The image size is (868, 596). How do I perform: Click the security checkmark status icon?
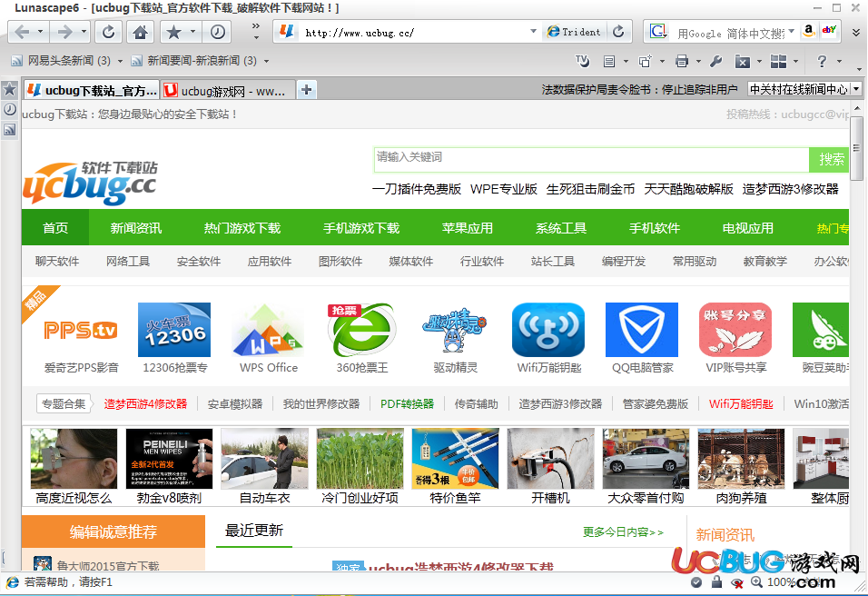tap(696, 582)
